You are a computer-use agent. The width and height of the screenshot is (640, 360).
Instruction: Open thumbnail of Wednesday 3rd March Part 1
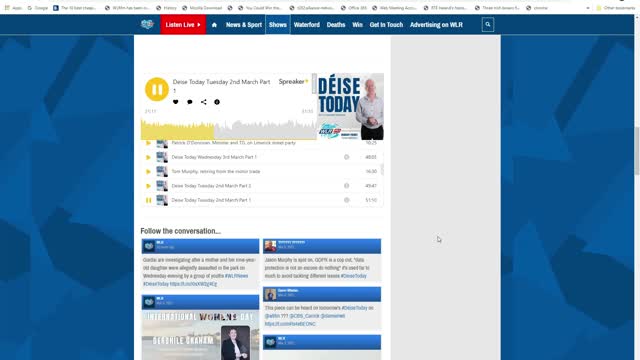(x=162, y=157)
